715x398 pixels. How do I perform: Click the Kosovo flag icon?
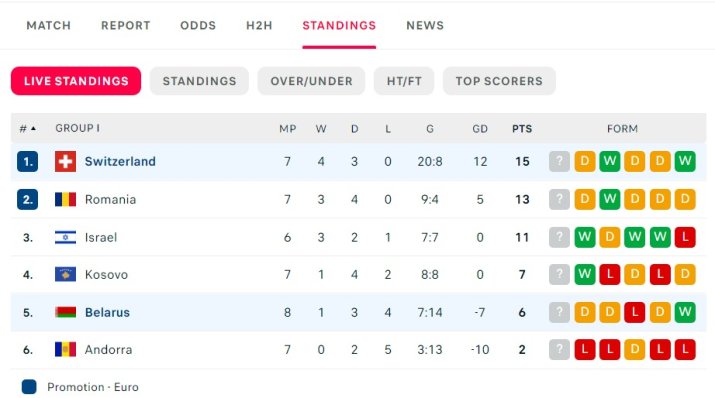coord(65,274)
